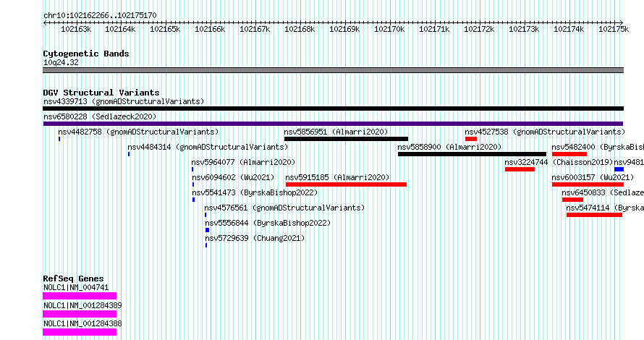Select the red bar under nsv5482400
This screenshot has width=644, height=340.
(x=569, y=154)
